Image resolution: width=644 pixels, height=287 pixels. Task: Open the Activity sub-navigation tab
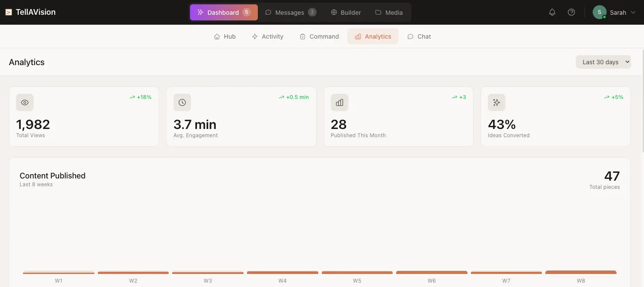pyautogui.click(x=267, y=36)
